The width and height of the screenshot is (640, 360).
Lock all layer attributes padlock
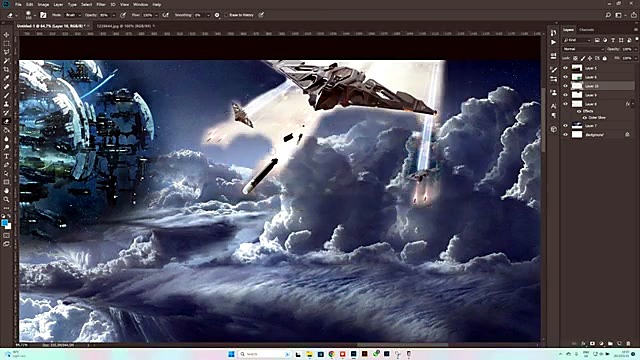[x=604, y=58]
